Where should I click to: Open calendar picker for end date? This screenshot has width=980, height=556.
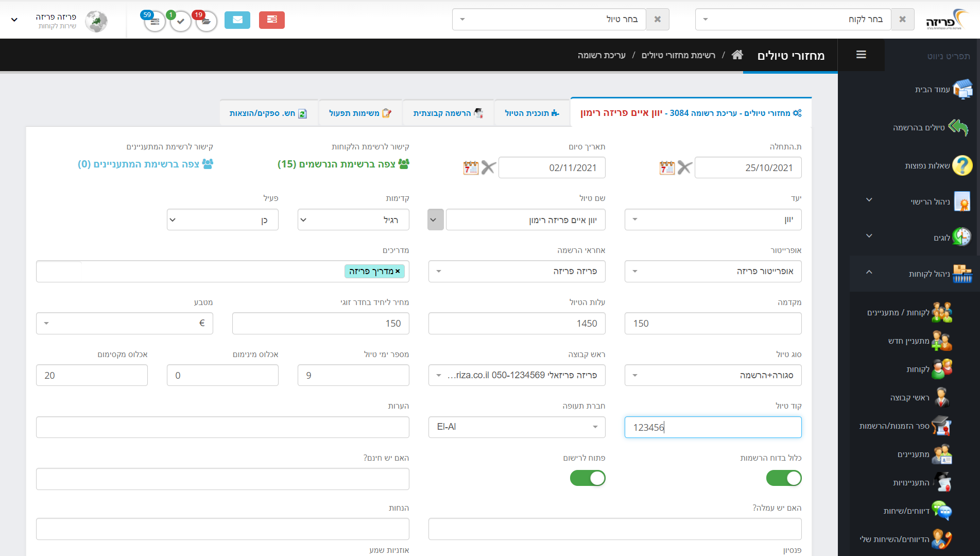pos(471,167)
